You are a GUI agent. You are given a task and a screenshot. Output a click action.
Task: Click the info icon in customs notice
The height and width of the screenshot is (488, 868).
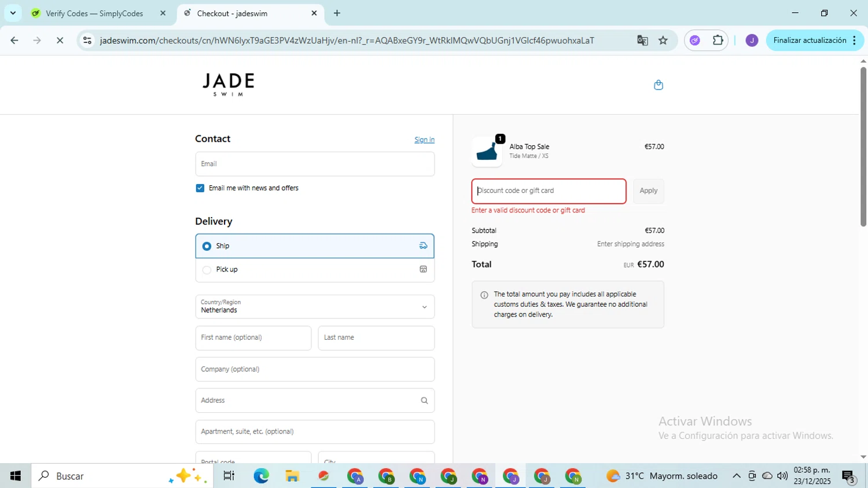(484, 295)
